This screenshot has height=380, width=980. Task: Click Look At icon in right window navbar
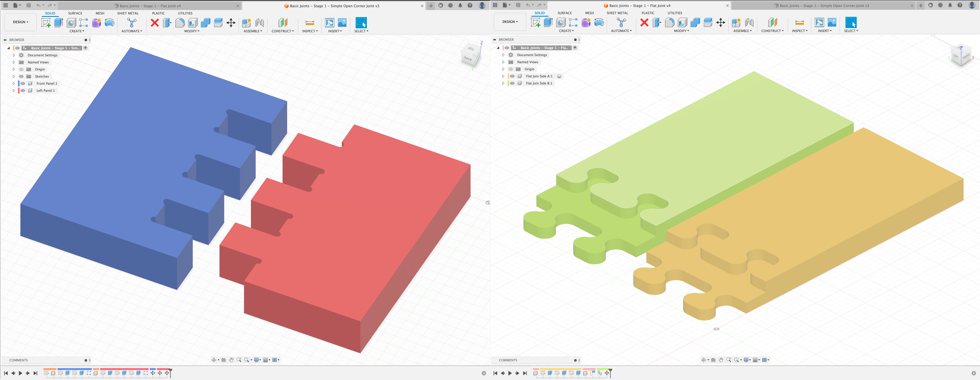(713, 360)
